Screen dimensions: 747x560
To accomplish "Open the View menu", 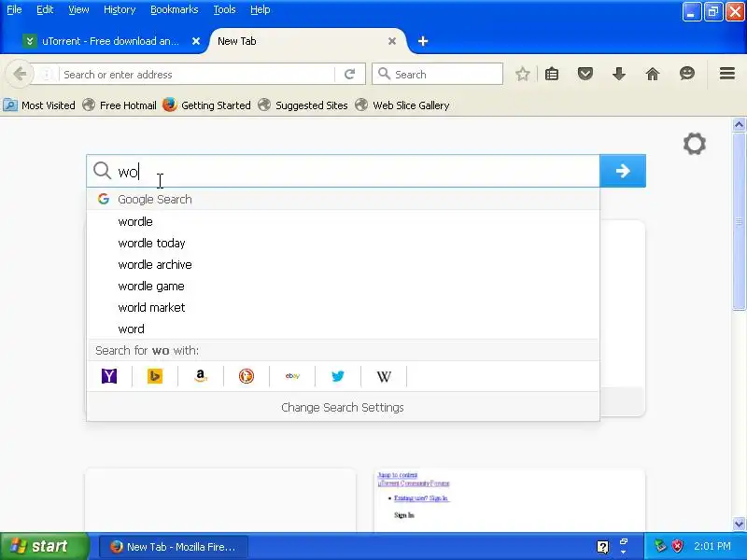I will (x=78, y=9).
